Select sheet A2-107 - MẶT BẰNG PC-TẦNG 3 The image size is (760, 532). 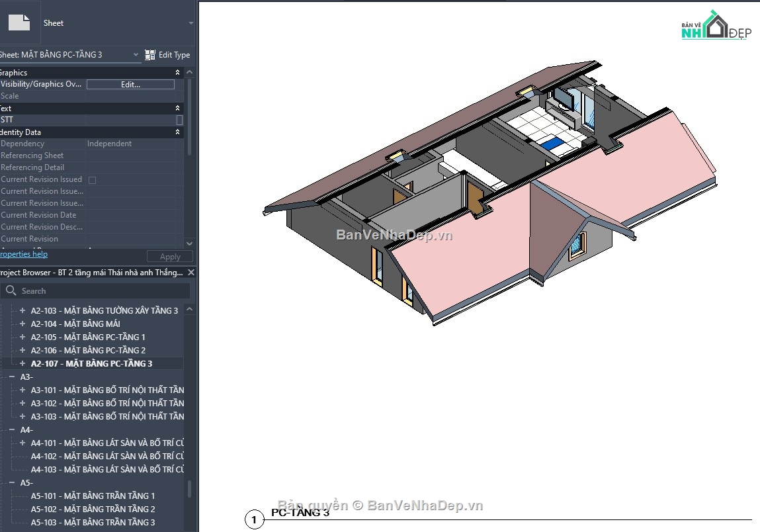click(91, 363)
